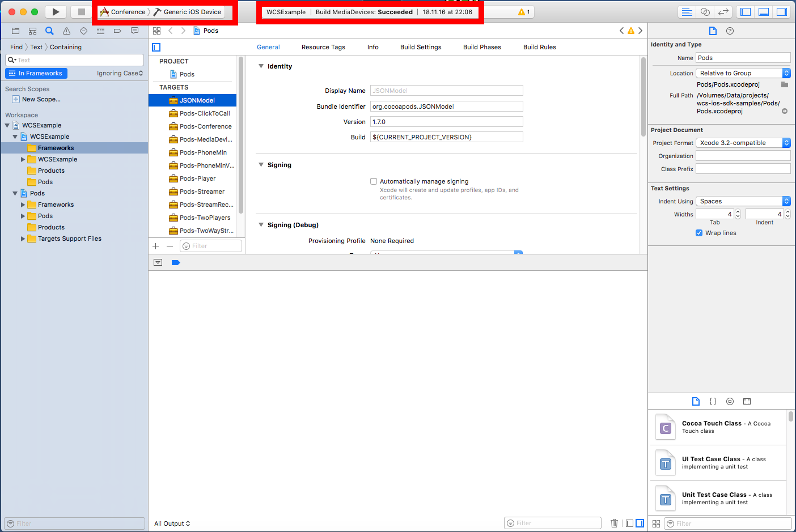Open the Ignoring Case search option popup
The width and height of the screenshot is (796, 532).
pos(120,73)
